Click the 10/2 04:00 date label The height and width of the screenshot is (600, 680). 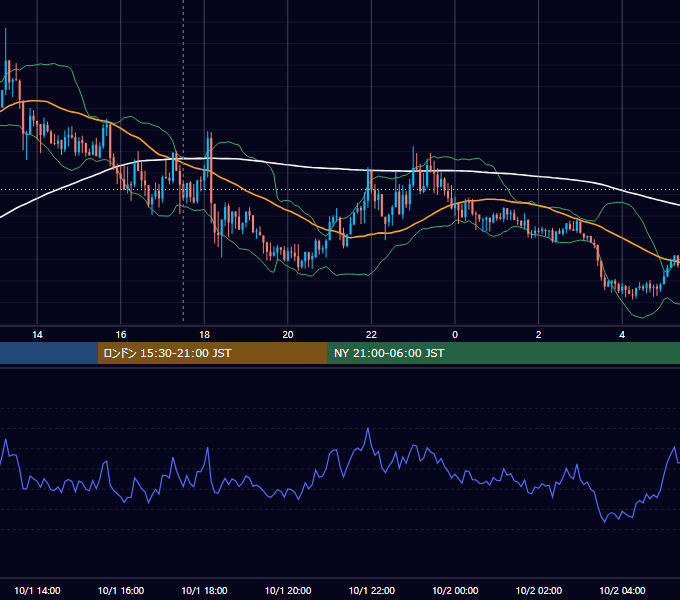click(x=622, y=590)
